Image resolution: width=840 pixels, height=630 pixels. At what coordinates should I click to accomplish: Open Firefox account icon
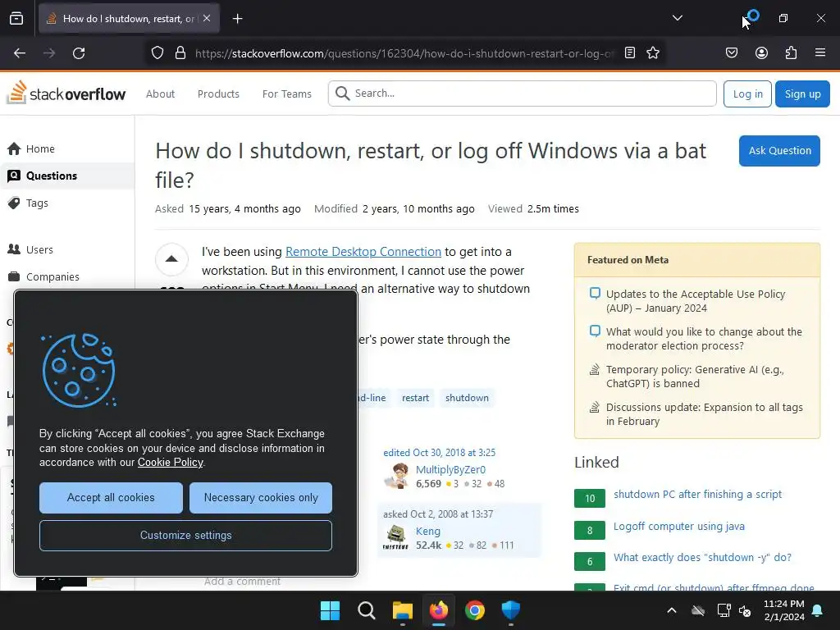pyautogui.click(x=761, y=53)
